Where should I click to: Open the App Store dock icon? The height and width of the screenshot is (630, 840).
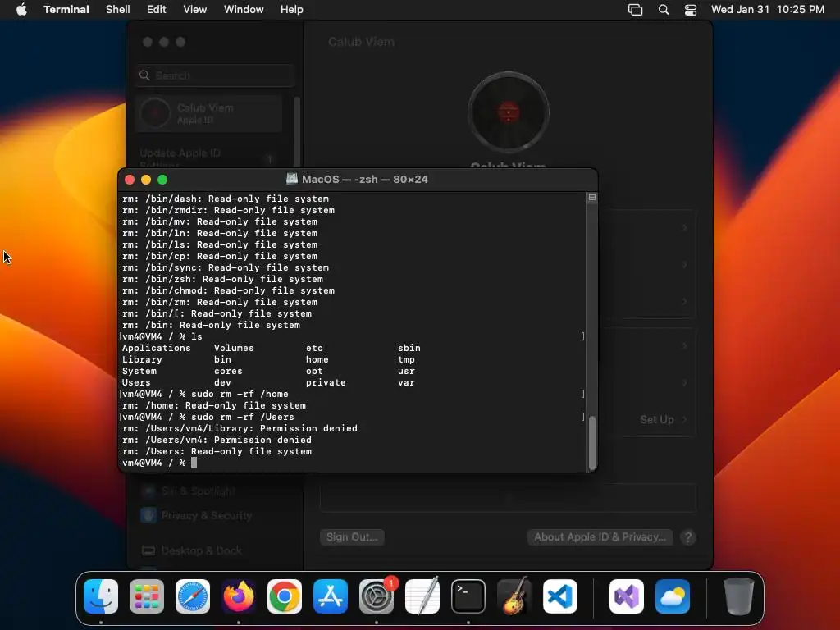tap(331, 596)
